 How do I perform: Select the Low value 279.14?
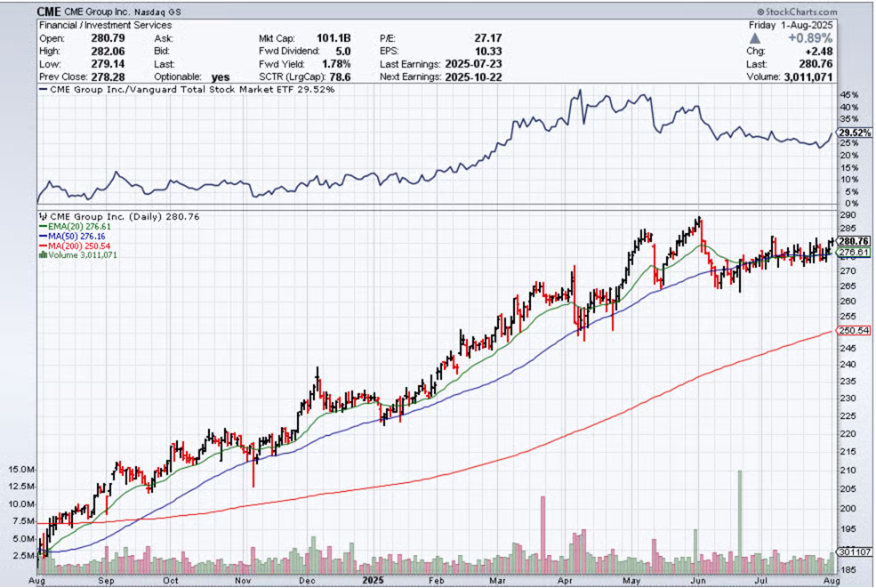coord(108,64)
